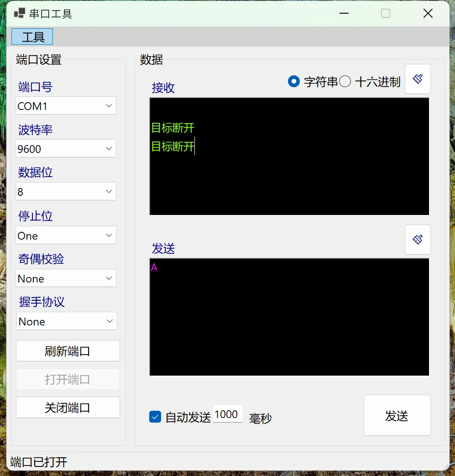The width and height of the screenshot is (455, 476).
Task: Click the 毫秒 label
Action: [x=260, y=418]
